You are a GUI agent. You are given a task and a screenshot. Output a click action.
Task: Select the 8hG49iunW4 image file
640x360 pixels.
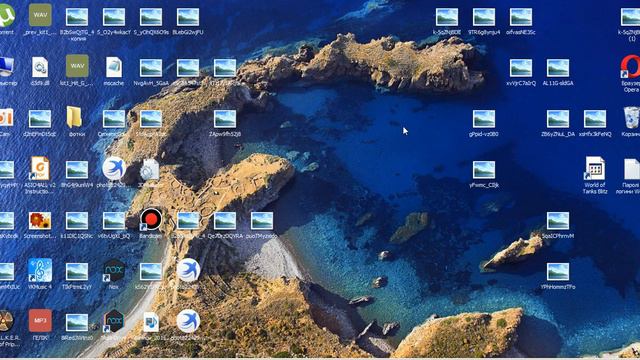77,171
